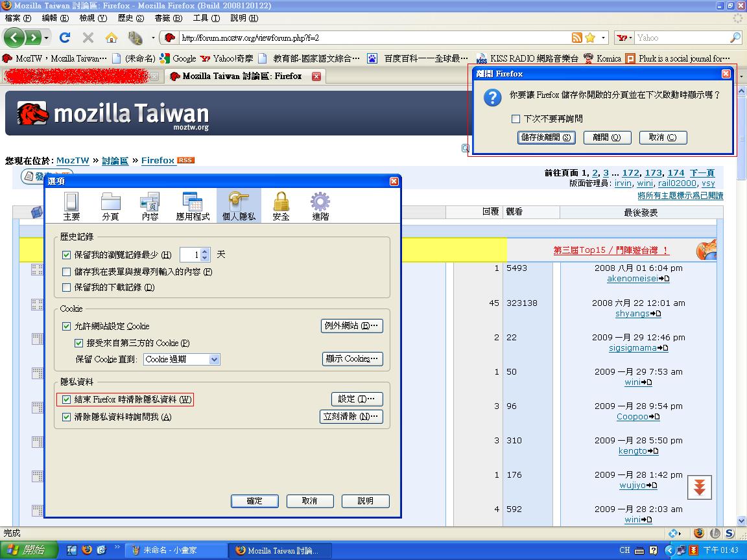The image size is (747, 560).
Task: Open the address bar history dropdown arrow
Action: coord(603,38)
